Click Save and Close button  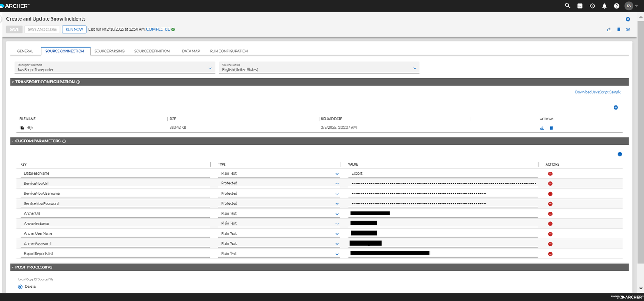pyautogui.click(x=42, y=29)
